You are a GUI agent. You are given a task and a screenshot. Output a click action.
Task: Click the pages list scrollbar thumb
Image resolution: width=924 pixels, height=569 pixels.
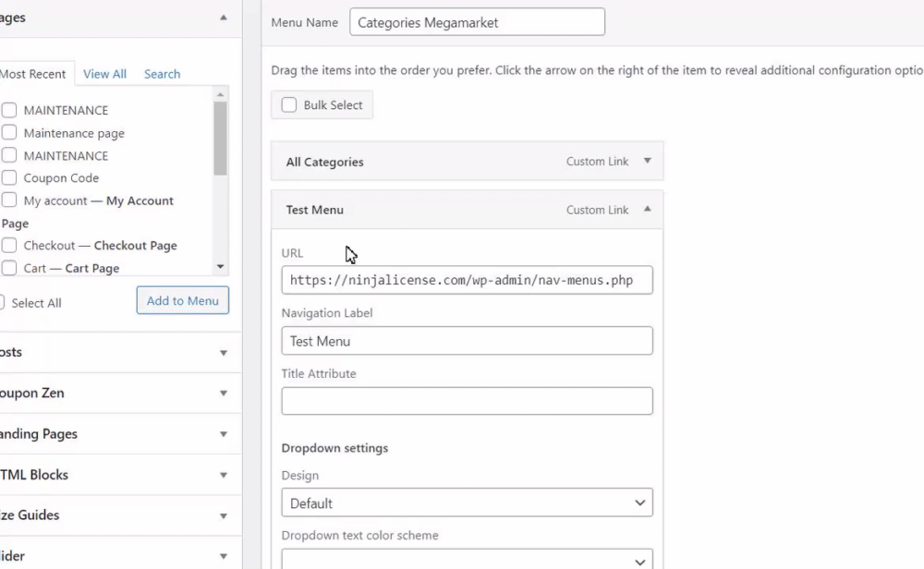click(x=220, y=139)
